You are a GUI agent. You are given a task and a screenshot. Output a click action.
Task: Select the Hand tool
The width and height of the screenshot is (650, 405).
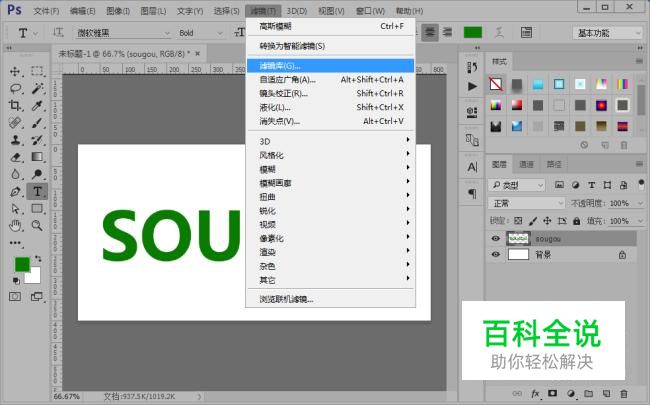[15, 226]
